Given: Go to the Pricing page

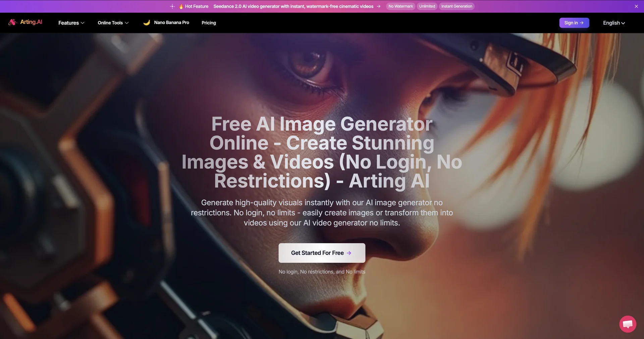Looking at the screenshot, I should click(x=209, y=23).
